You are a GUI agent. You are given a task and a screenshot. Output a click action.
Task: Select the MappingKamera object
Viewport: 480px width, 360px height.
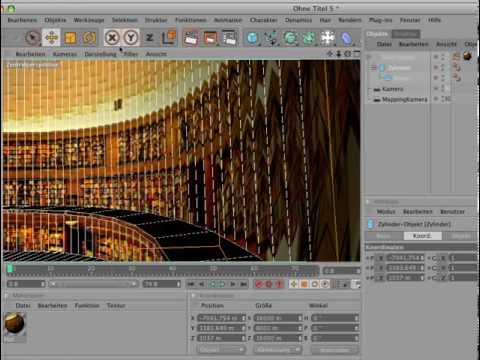(404, 99)
